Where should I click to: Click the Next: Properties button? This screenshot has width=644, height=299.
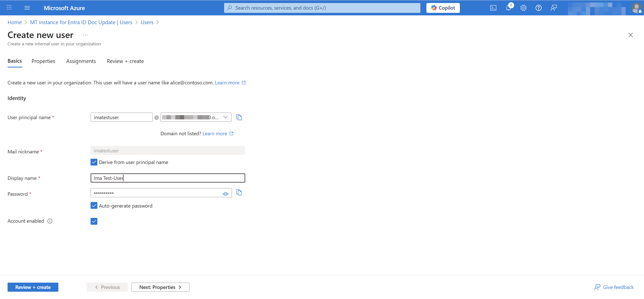click(160, 287)
